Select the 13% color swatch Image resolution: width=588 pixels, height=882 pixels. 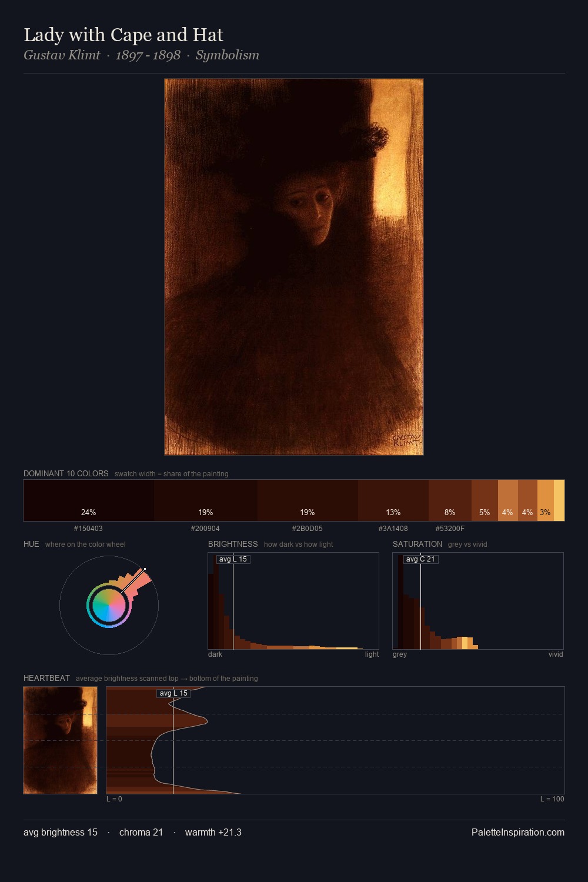[x=393, y=500]
